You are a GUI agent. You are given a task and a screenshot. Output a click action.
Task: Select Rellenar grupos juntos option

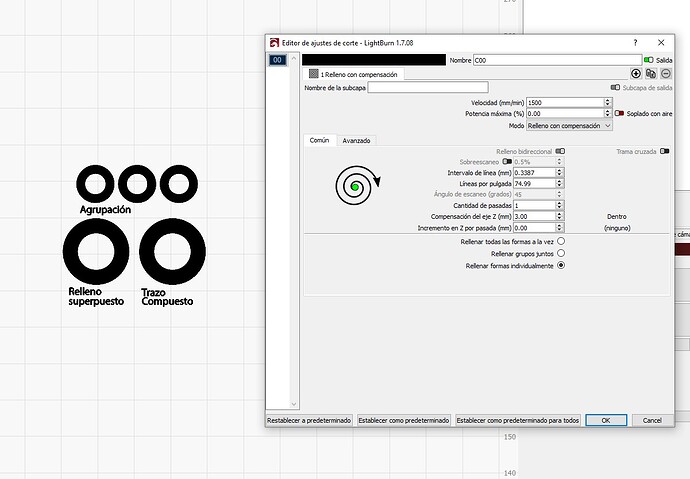pyautogui.click(x=561, y=253)
